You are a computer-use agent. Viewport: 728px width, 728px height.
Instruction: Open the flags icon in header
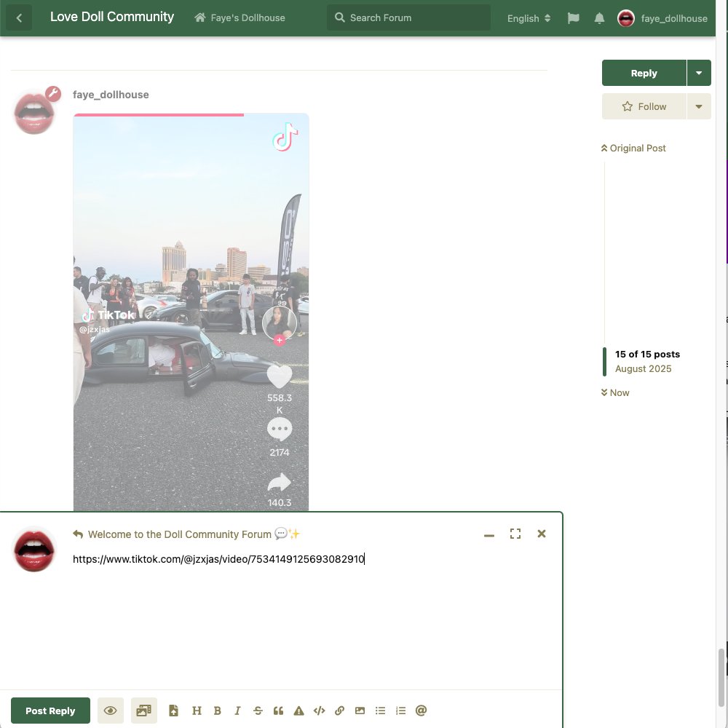coord(574,18)
